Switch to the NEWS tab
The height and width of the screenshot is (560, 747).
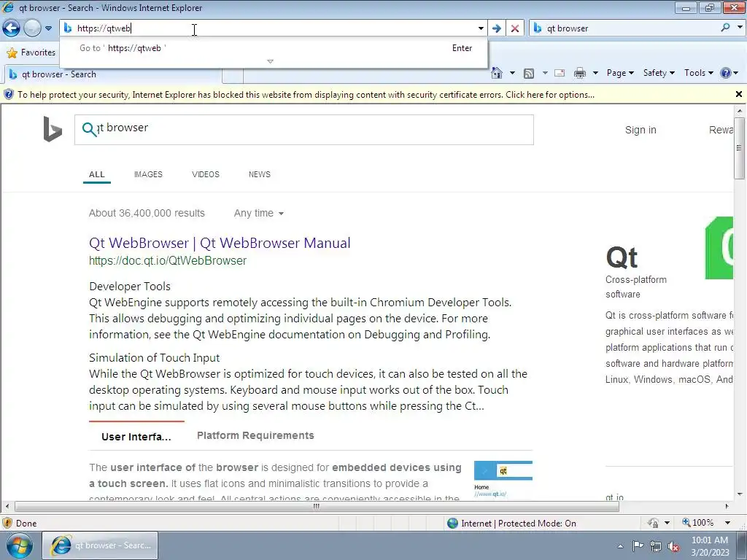click(260, 174)
